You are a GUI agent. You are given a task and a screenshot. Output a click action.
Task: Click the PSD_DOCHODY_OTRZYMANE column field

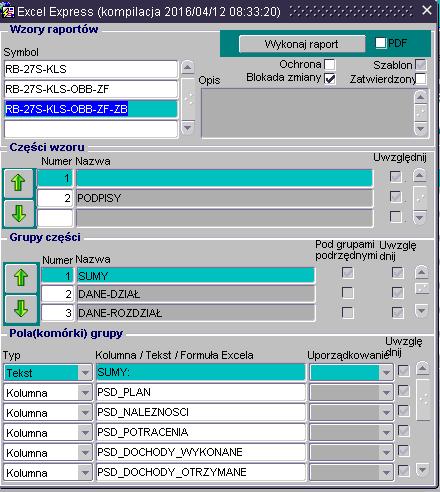(201, 472)
